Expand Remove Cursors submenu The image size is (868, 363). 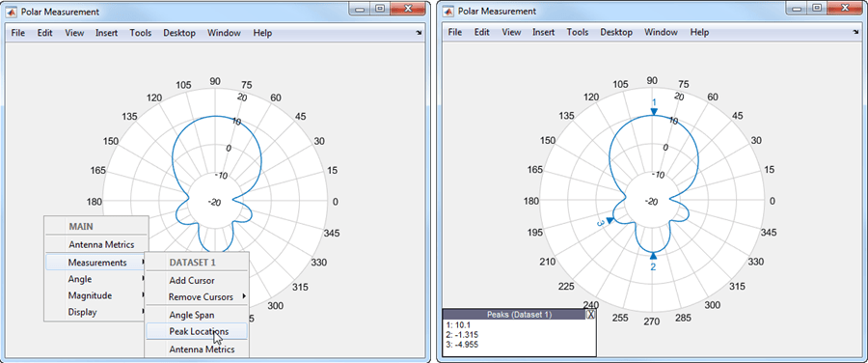tap(197, 296)
